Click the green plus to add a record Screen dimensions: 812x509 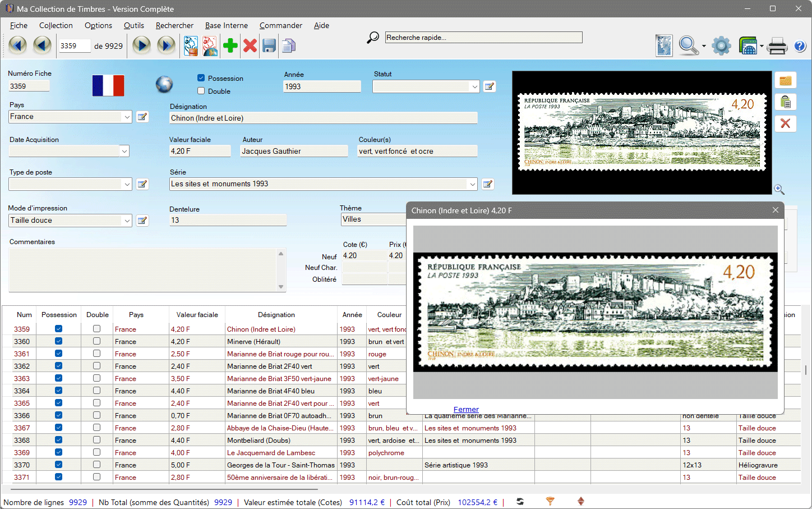pyautogui.click(x=230, y=45)
